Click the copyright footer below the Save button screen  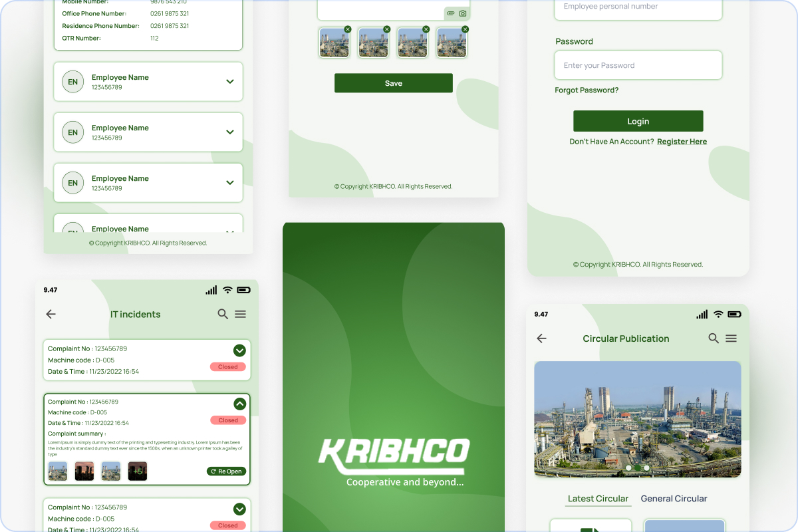tap(394, 187)
